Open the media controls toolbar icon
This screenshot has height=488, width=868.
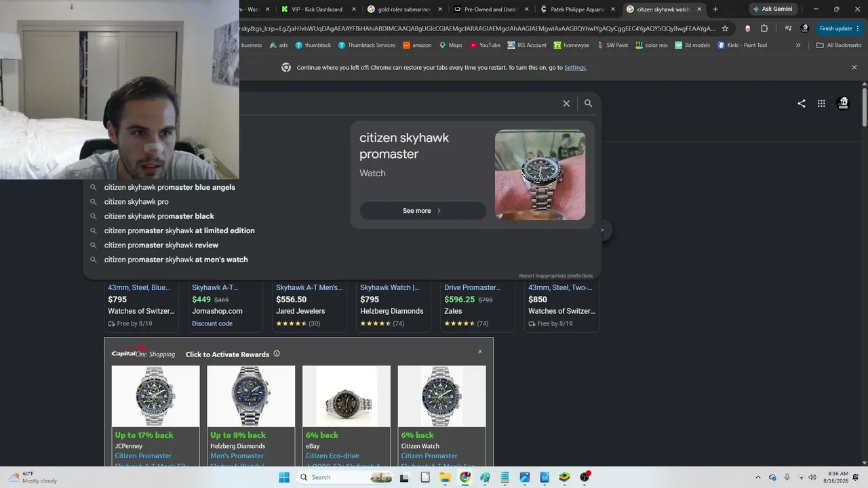[x=788, y=28]
